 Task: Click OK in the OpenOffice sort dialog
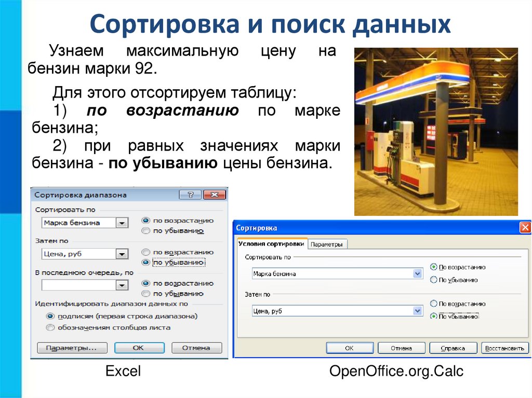pos(350,348)
